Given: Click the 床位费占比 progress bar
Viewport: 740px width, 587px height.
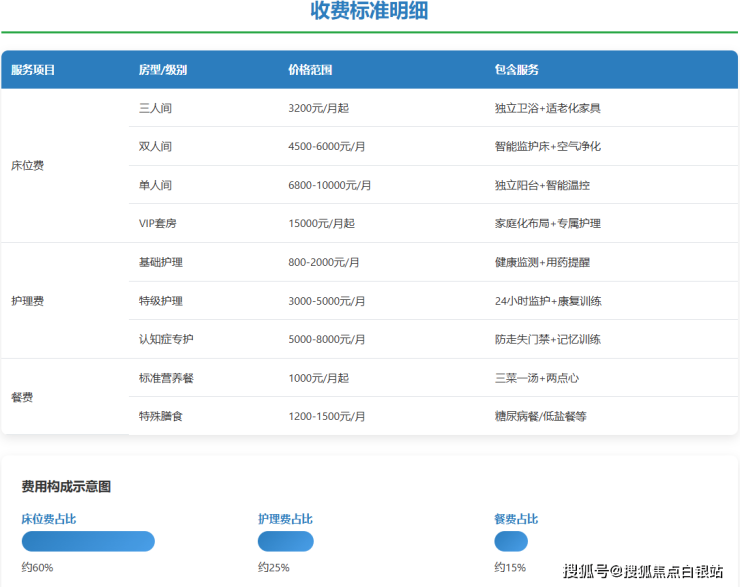Looking at the screenshot, I should (88, 541).
